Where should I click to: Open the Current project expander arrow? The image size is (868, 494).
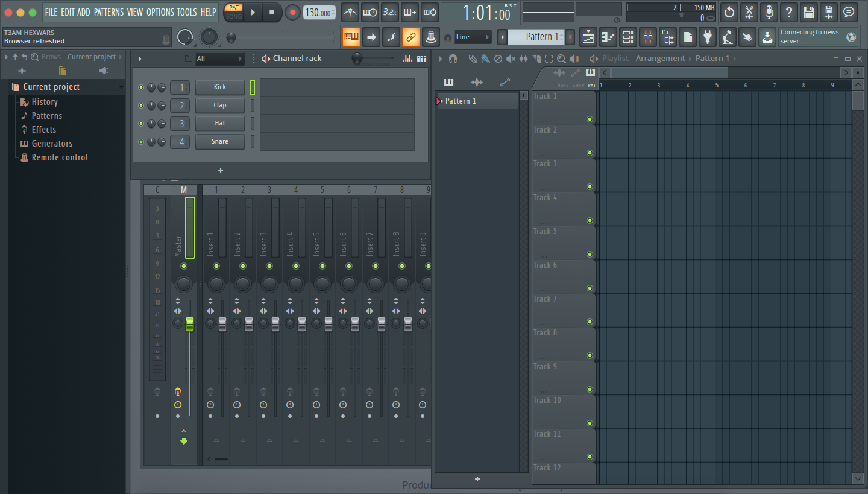[122, 87]
